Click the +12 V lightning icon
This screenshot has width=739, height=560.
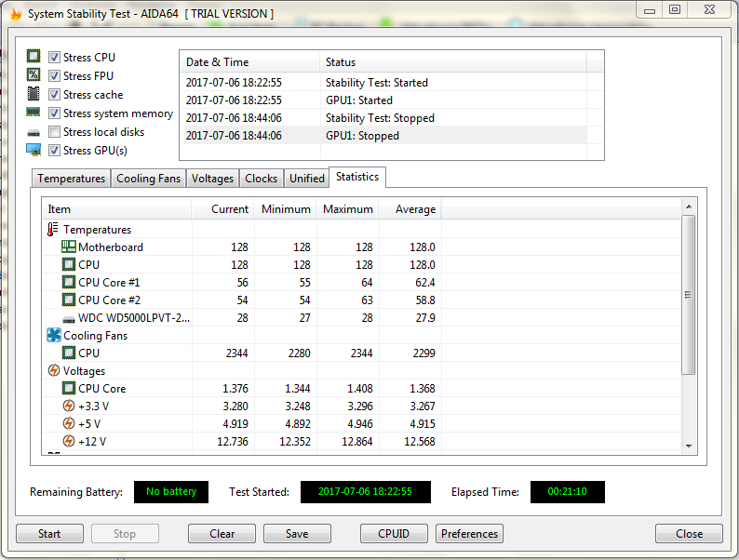pyautogui.click(x=69, y=441)
